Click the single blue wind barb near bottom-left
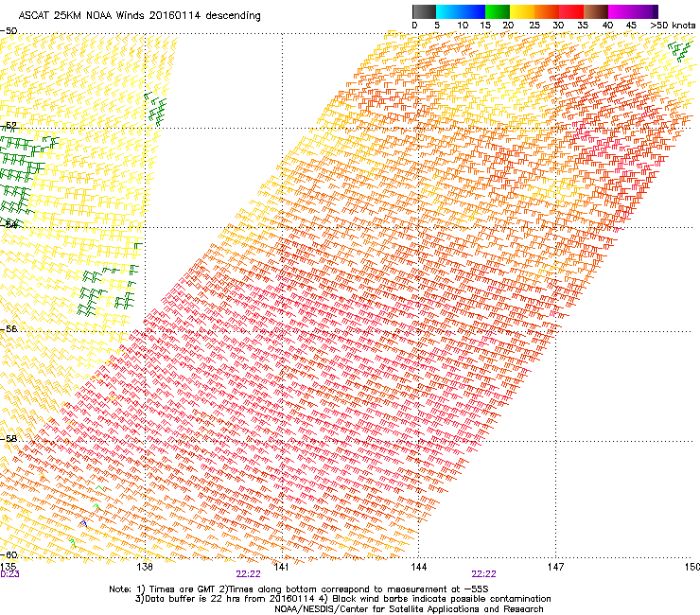This screenshot has height=615, width=700. point(83,523)
